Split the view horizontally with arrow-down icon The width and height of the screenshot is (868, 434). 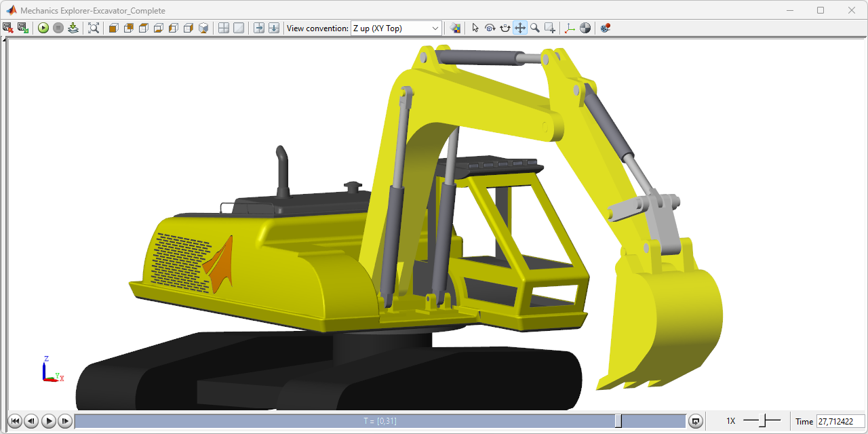click(x=274, y=28)
